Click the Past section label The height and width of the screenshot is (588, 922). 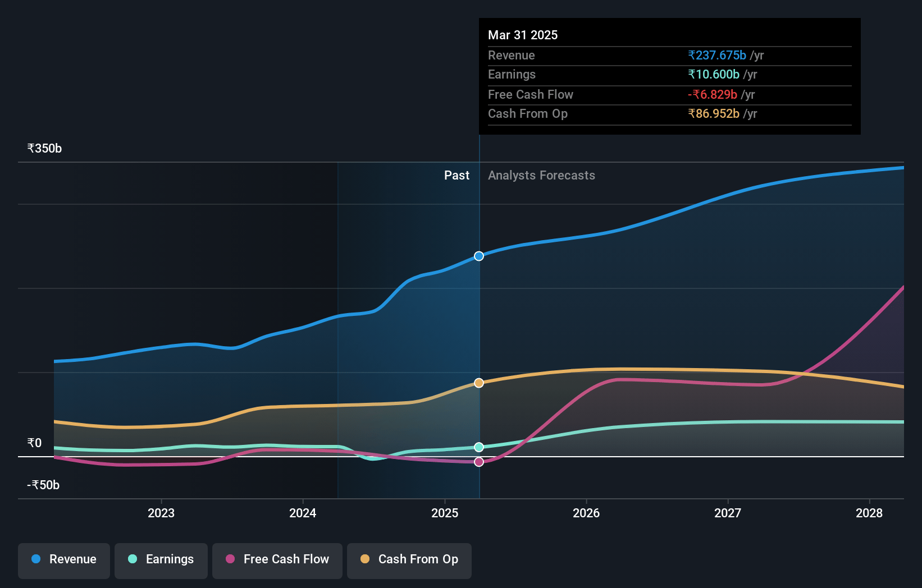tap(457, 175)
